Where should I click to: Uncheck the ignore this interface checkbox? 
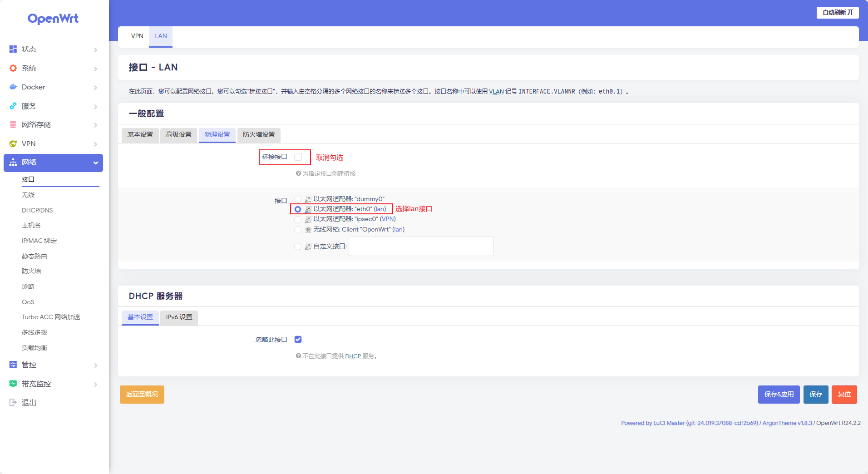298,340
